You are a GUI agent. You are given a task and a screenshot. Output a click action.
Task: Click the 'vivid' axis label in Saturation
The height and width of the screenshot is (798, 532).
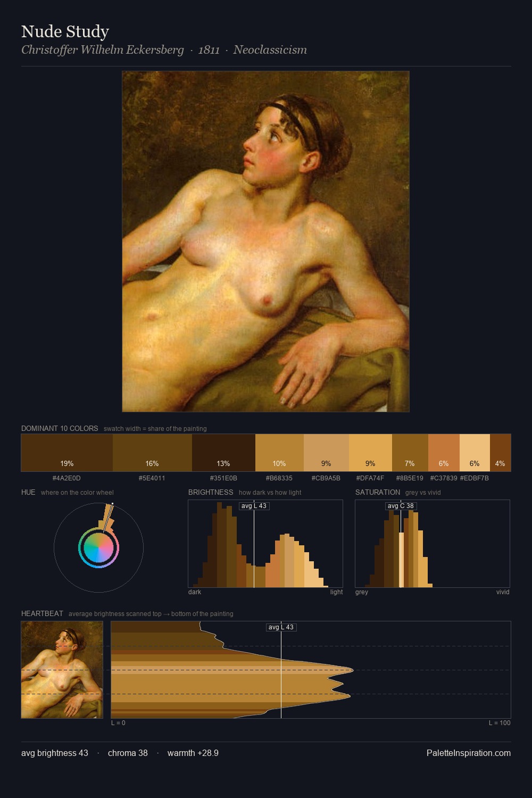point(503,592)
